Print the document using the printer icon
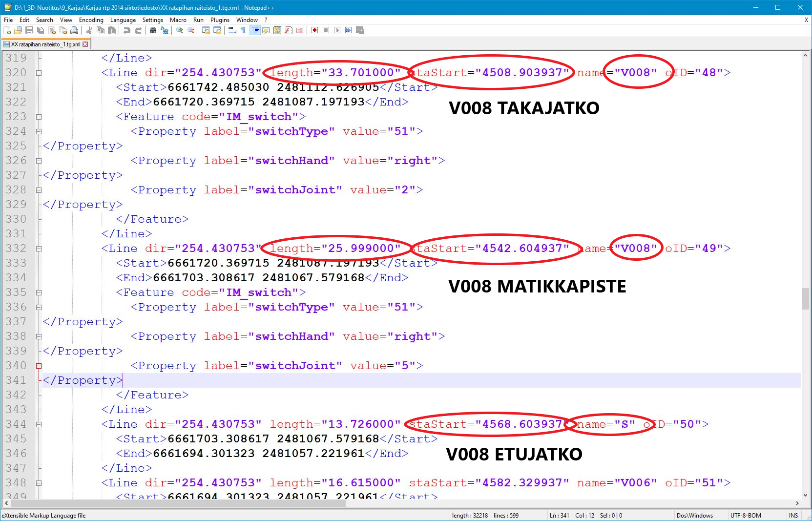The width and height of the screenshot is (812, 521). (74, 30)
